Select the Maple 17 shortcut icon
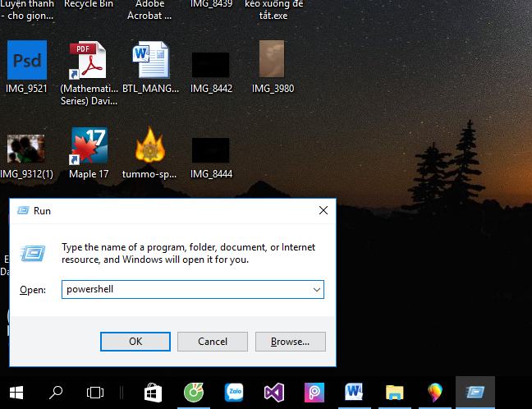Image resolution: width=532 pixels, height=409 pixels. (x=89, y=146)
